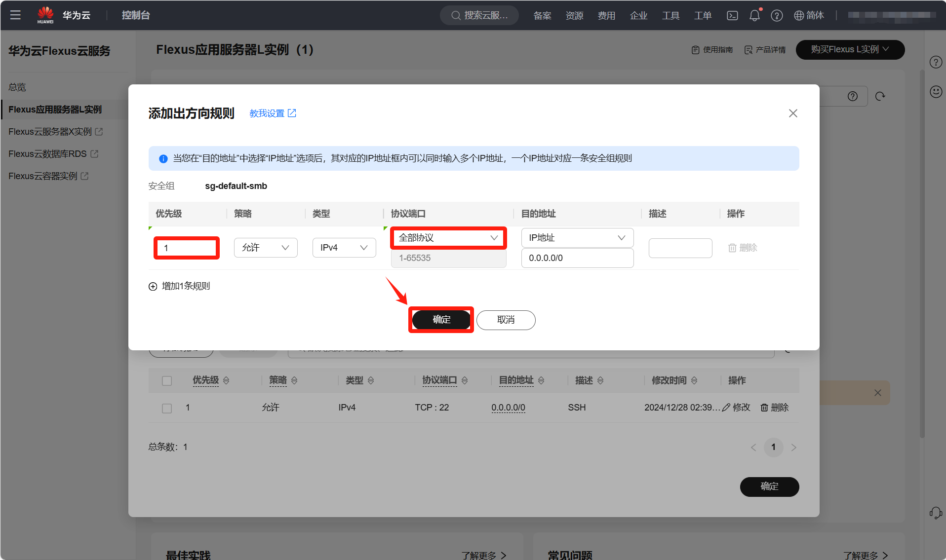Viewport: 946px width, 560px height.
Task: Close the add outbound rule dialog
Action: [x=793, y=113]
